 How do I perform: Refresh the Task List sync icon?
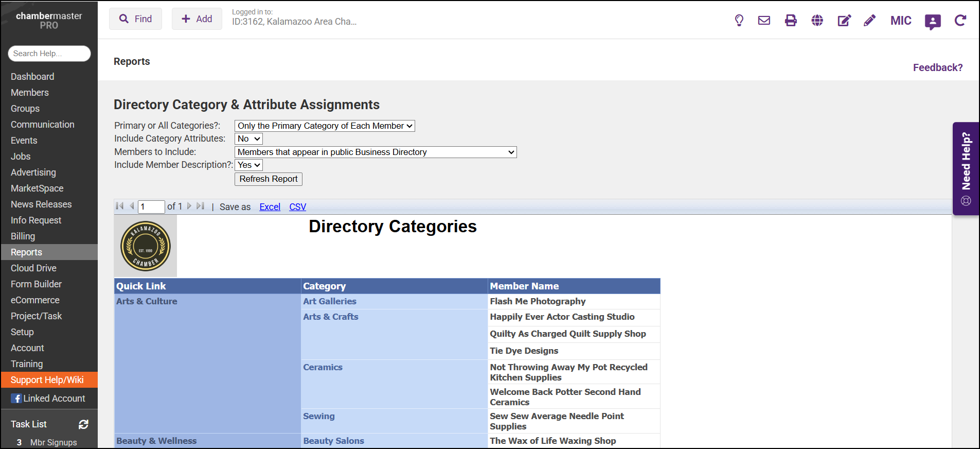tap(83, 424)
